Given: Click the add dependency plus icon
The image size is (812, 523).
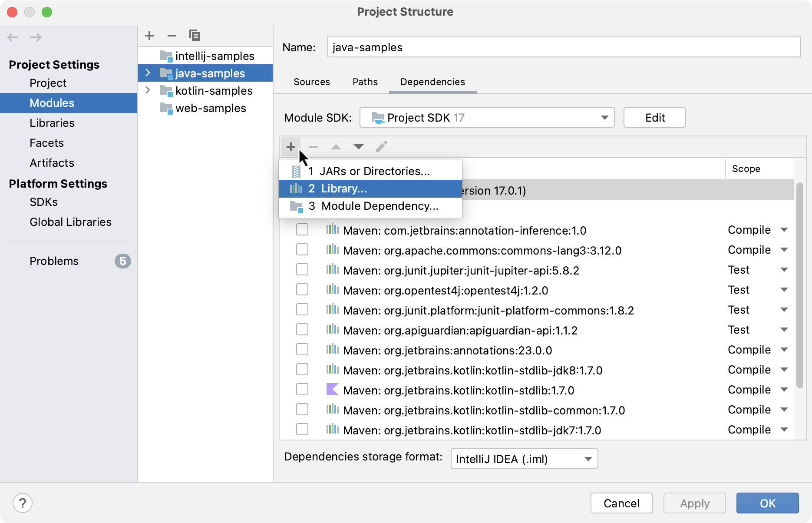Looking at the screenshot, I should click(291, 146).
